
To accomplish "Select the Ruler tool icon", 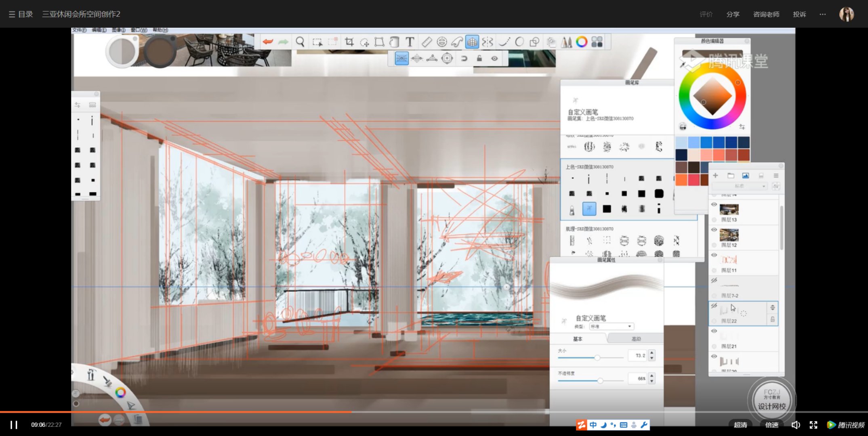I will (427, 42).
